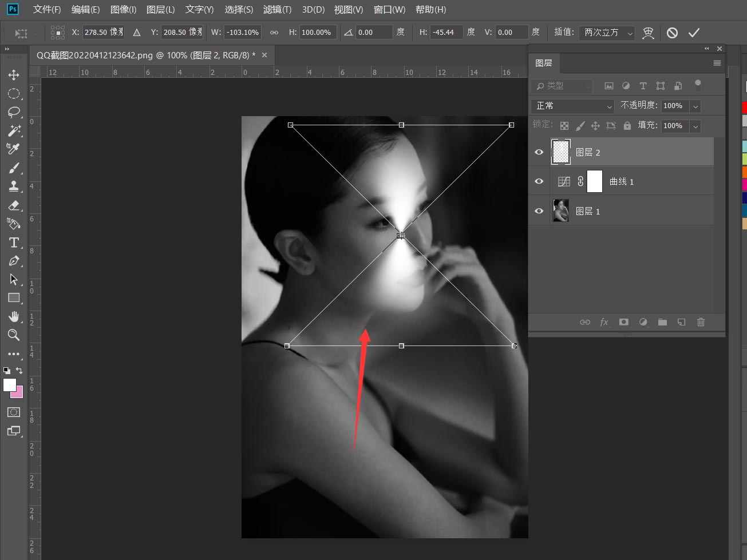The image size is (747, 560).
Task: Hide layer 图层 2
Action: point(539,152)
